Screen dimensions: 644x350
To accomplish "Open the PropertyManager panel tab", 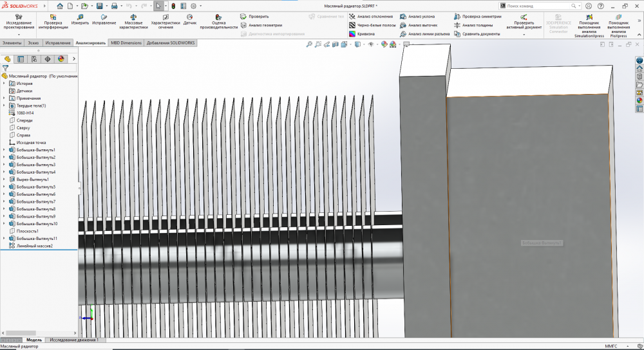I will click(x=21, y=59).
